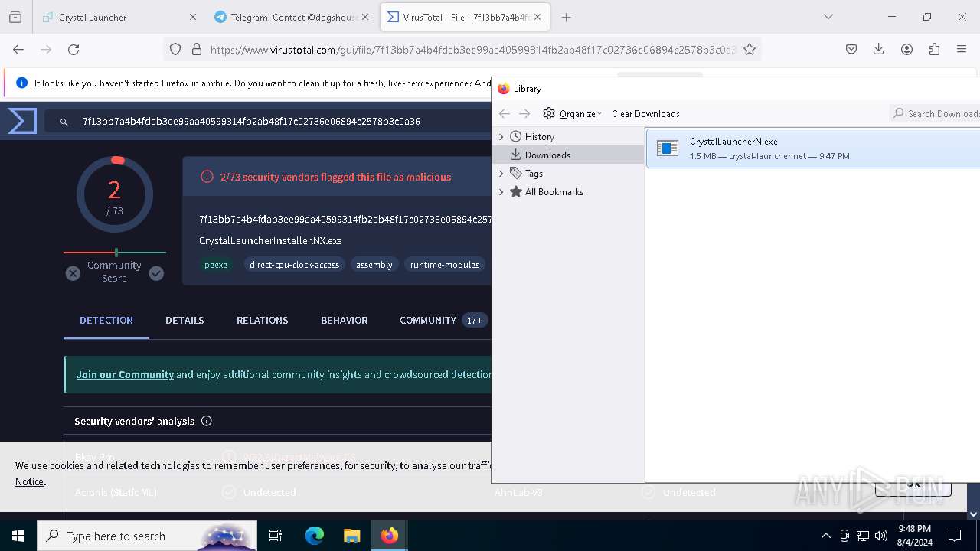This screenshot has height=551, width=980.
Task: Open the BEHAVIOR tab
Action: tap(345, 320)
